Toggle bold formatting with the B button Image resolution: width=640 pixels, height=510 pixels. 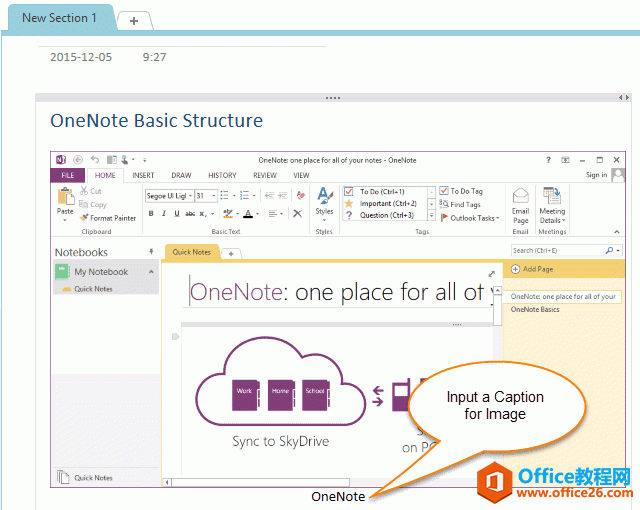point(149,213)
